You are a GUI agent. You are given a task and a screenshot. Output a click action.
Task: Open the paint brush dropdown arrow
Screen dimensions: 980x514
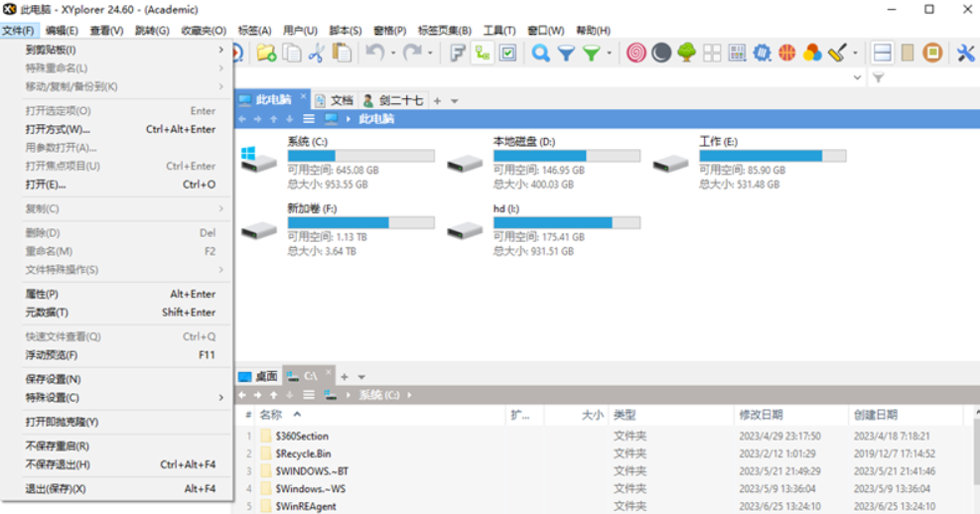856,53
